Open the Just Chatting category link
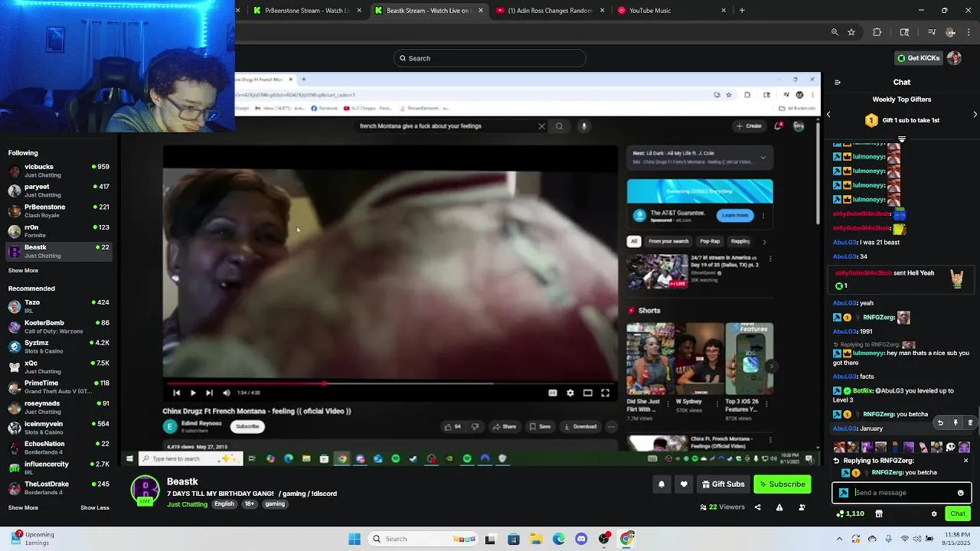 (x=188, y=504)
